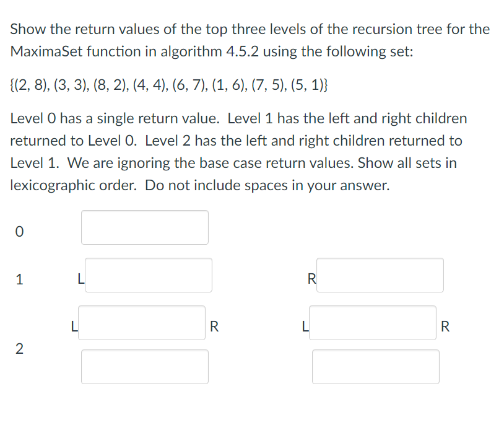The image size is (504, 430).
Task: Select the Level 0 row label
Action: click(x=19, y=232)
